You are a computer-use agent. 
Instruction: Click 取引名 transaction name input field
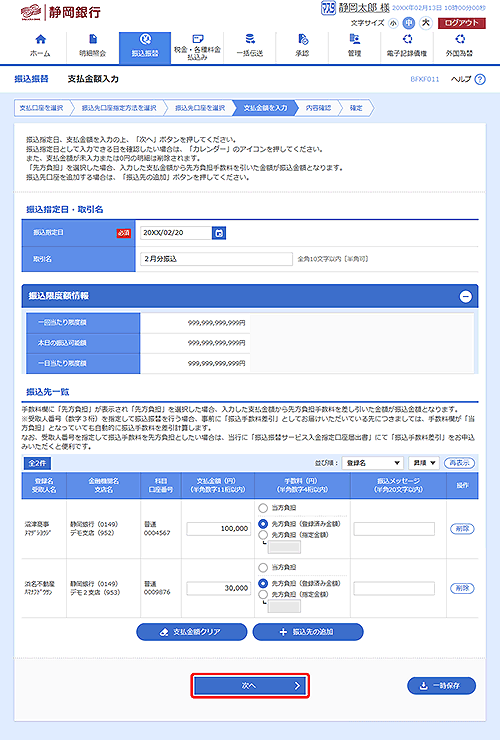coord(216,259)
